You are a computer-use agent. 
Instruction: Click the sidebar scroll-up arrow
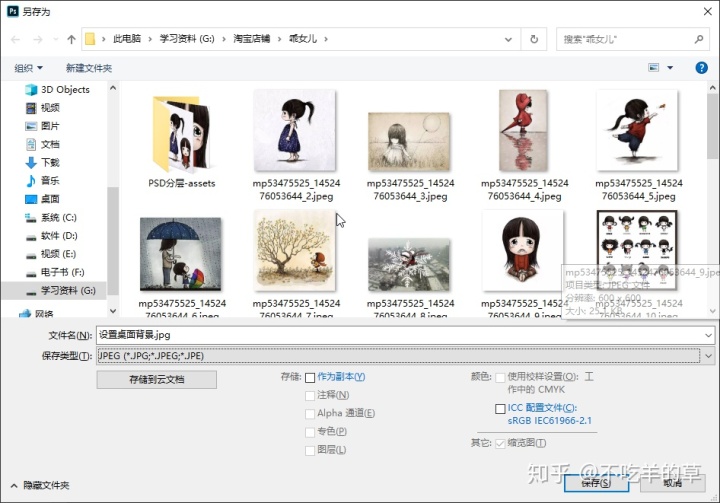113,88
